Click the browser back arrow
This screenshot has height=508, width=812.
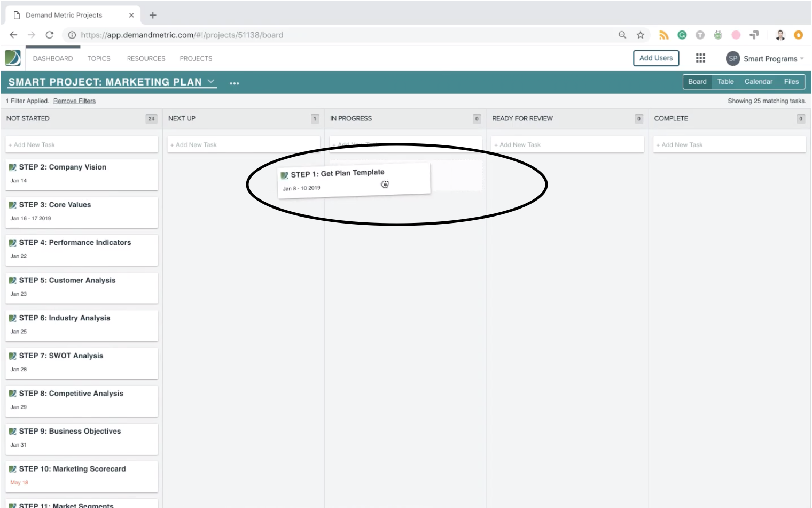[13, 35]
